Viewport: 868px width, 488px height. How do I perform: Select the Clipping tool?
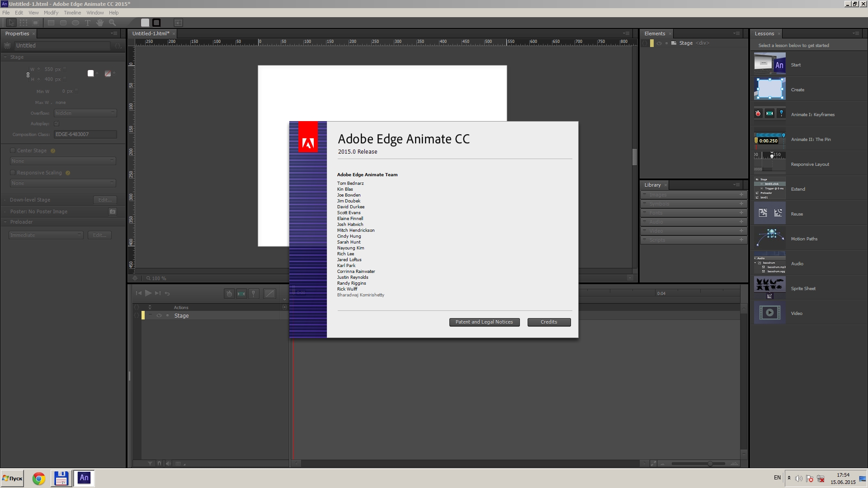pyautogui.click(x=35, y=23)
